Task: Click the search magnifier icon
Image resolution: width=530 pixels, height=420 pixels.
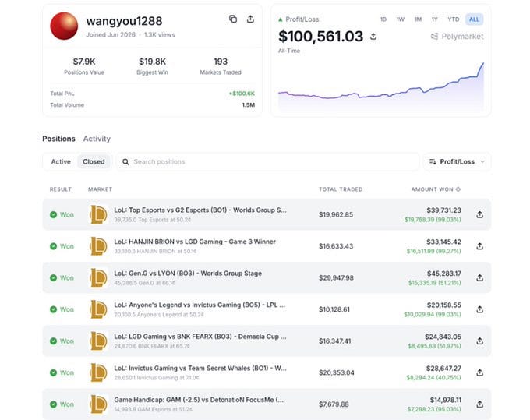Action: tap(125, 162)
